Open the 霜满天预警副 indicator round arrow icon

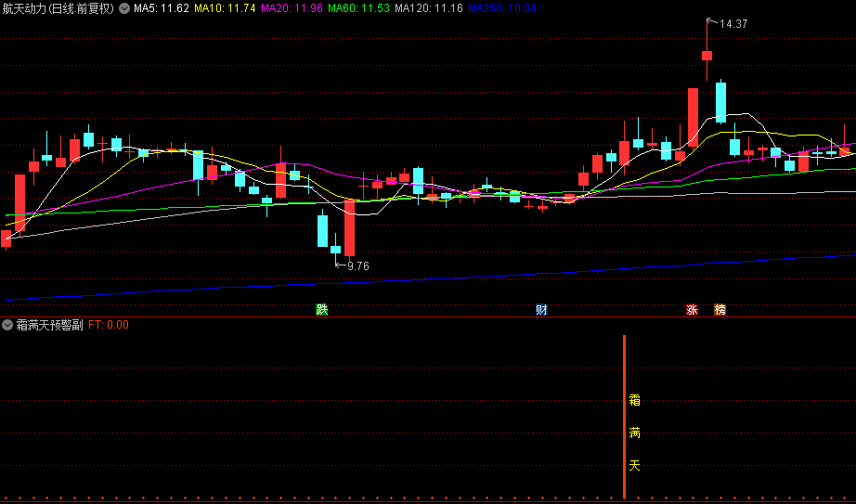(x=8, y=325)
